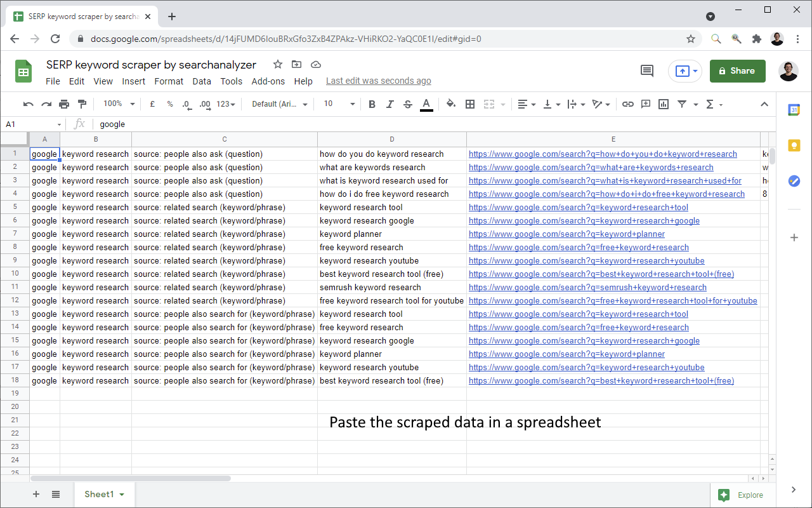812x508 pixels.
Task: Star the spreadsheet
Action: point(277,64)
